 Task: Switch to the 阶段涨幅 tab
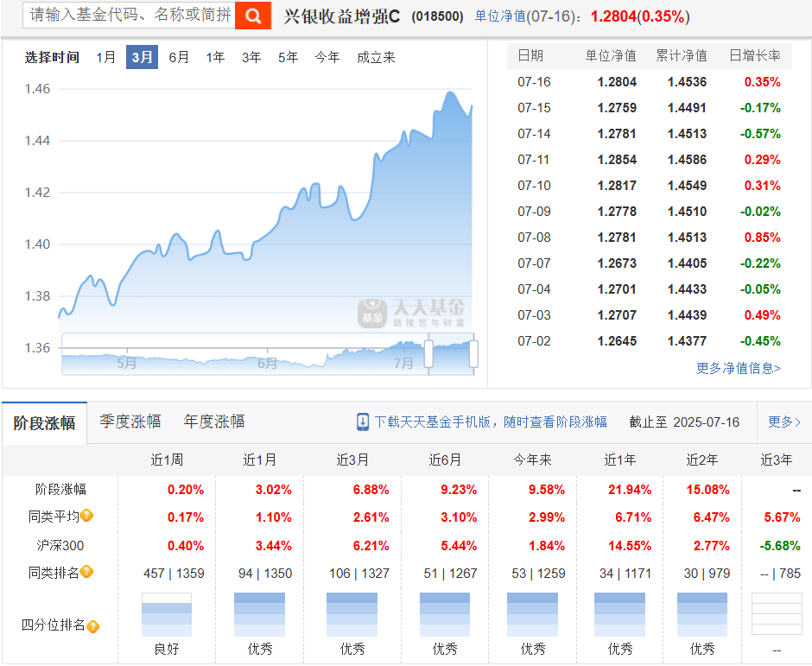tap(45, 423)
